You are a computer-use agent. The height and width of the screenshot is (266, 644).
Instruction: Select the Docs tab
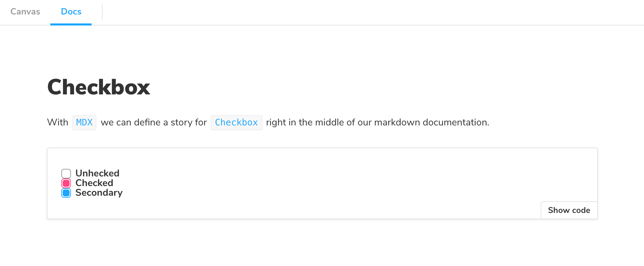coord(71,12)
